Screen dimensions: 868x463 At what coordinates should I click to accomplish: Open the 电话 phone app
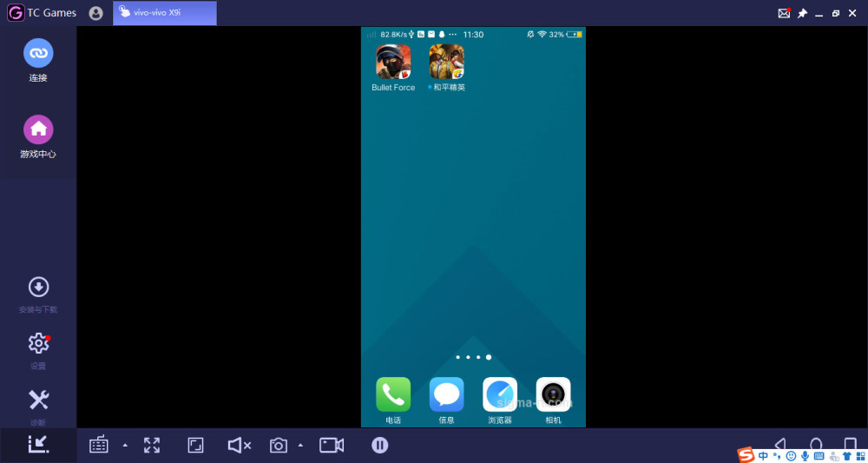393,394
